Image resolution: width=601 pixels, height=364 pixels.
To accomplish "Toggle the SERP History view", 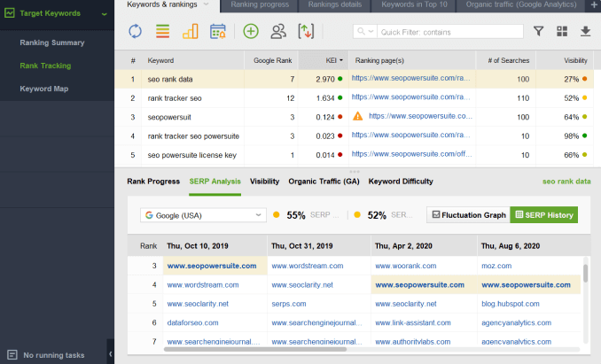I will [x=544, y=214].
